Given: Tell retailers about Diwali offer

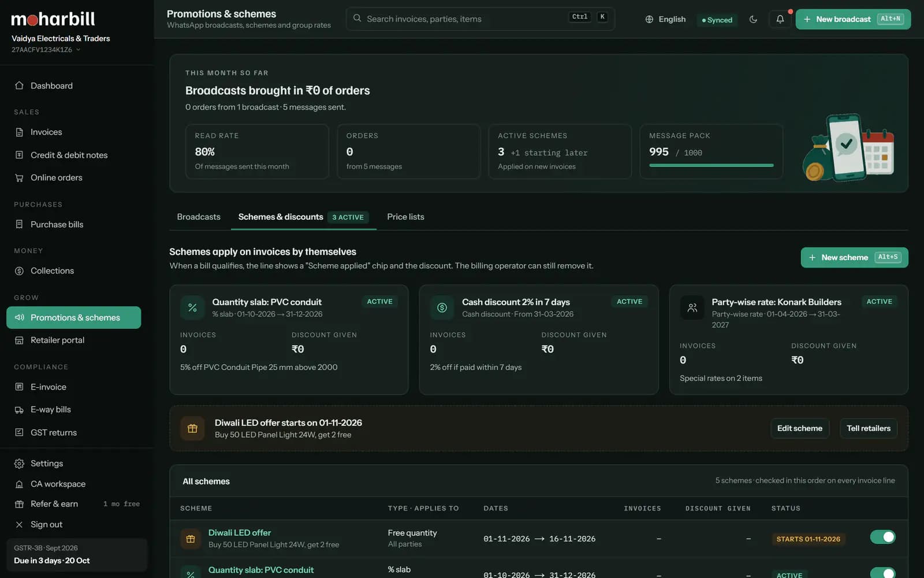Looking at the screenshot, I should (x=868, y=428).
